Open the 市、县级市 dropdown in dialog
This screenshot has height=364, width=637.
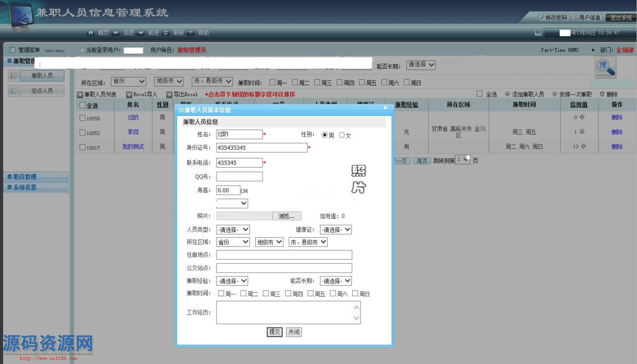(308, 242)
